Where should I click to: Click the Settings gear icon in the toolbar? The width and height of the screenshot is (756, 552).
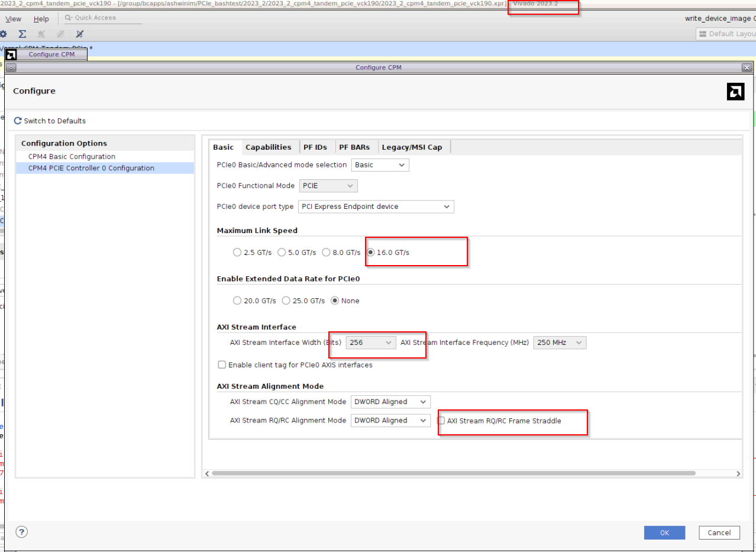[4, 34]
